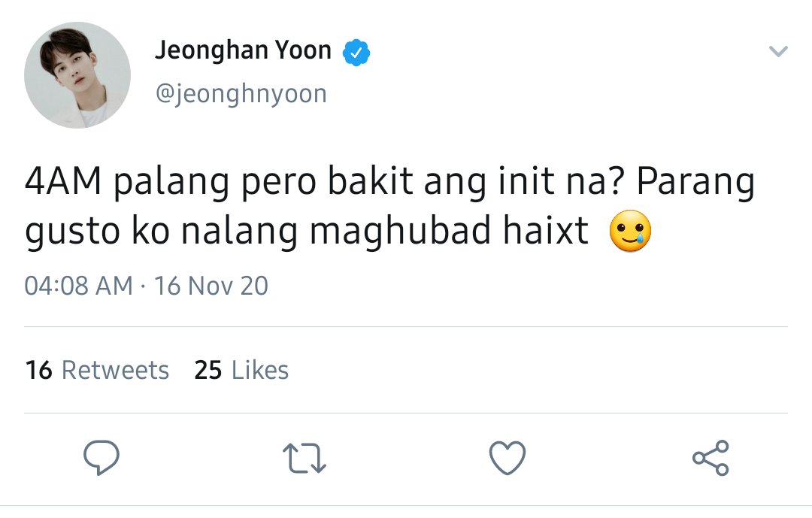Screen dimensions: 812x518
Task: Click the 04:08 AM timestamp
Action: (79, 286)
